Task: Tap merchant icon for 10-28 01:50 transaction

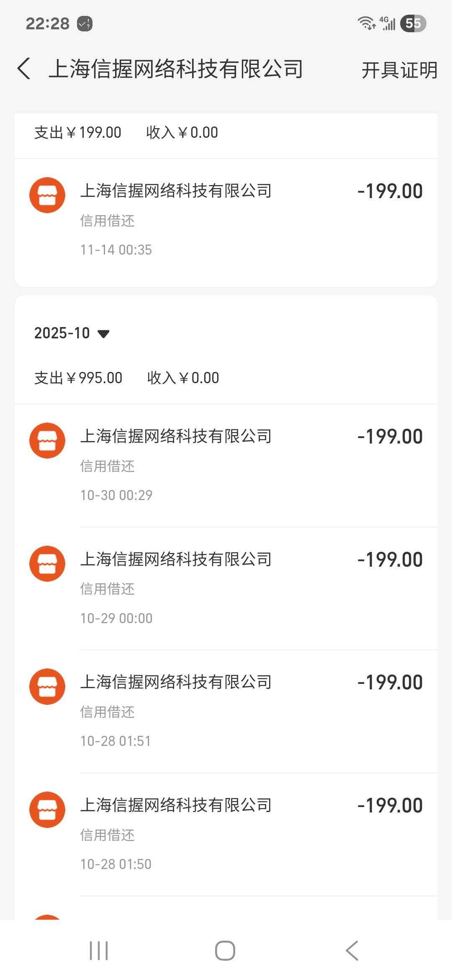Action: click(x=47, y=810)
